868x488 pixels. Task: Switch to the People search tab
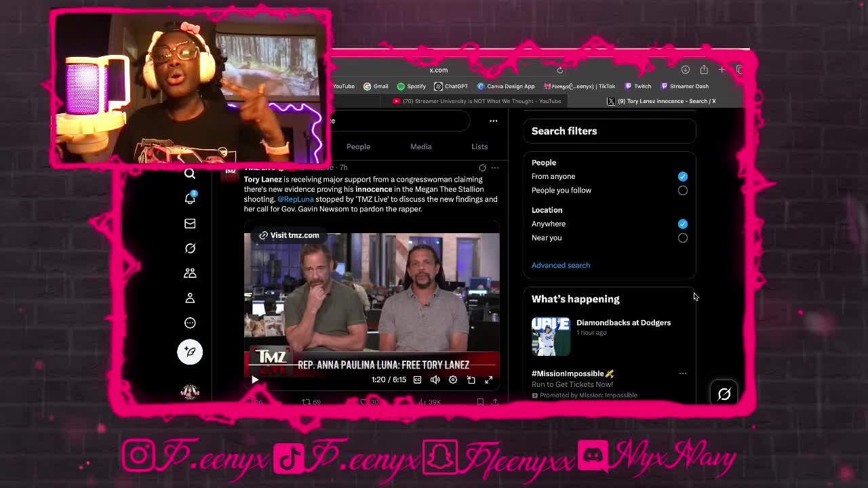[x=358, y=146]
